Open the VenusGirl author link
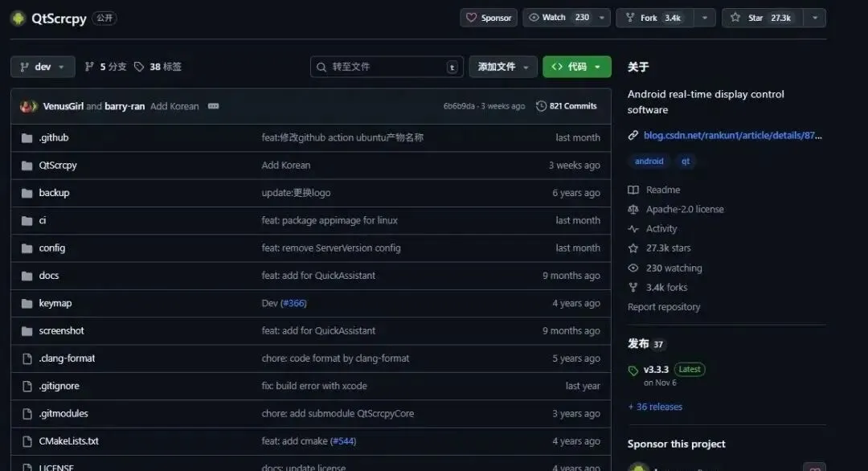868x471 pixels. (63, 106)
